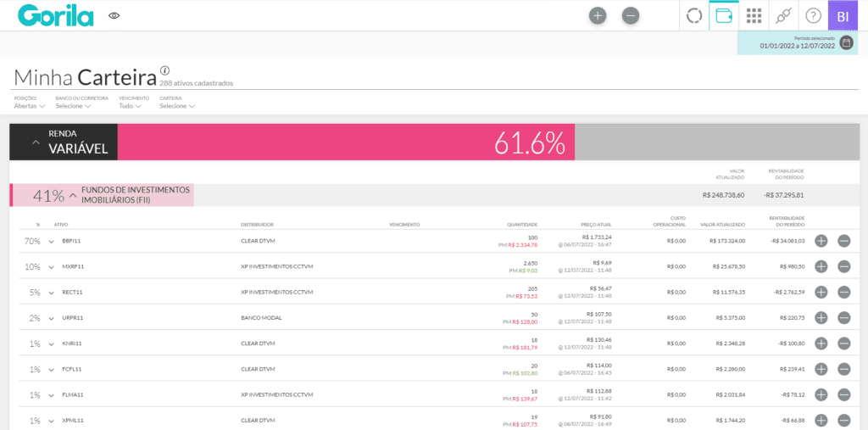Click the connections plug icon

point(783,16)
